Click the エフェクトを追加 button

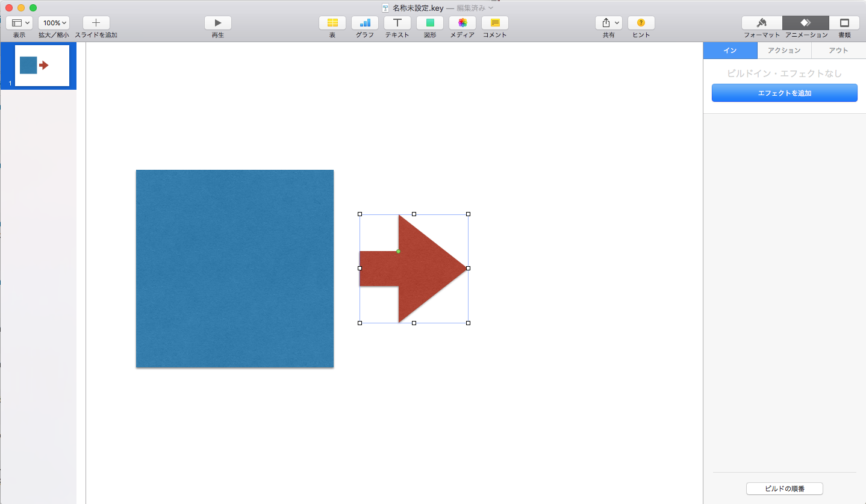click(784, 93)
